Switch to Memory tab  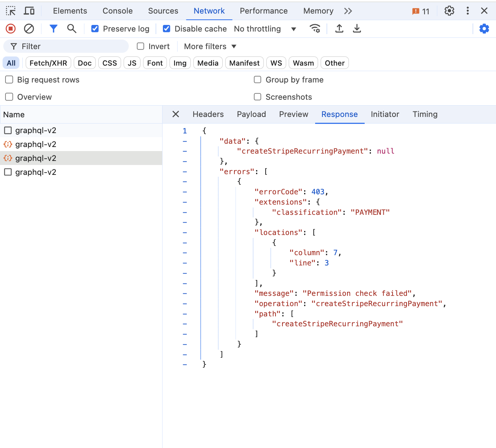318,11
